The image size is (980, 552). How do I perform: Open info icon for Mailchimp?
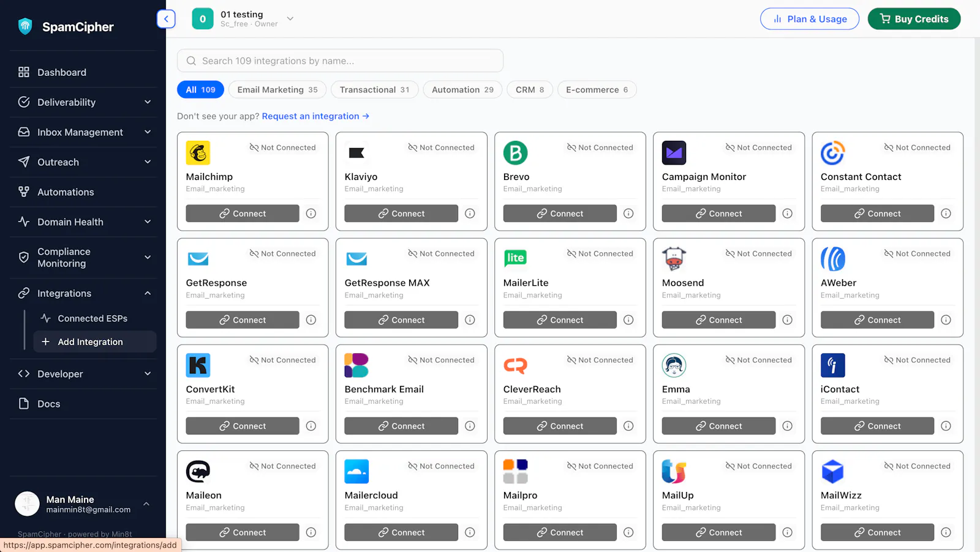(x=311, y=214)
